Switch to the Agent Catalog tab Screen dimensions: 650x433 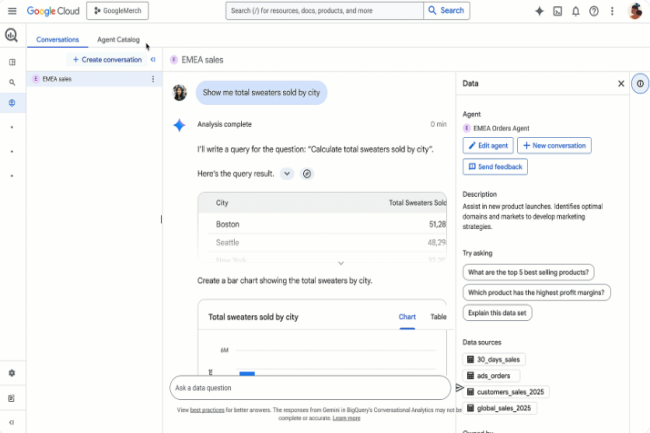pos(118,40)
